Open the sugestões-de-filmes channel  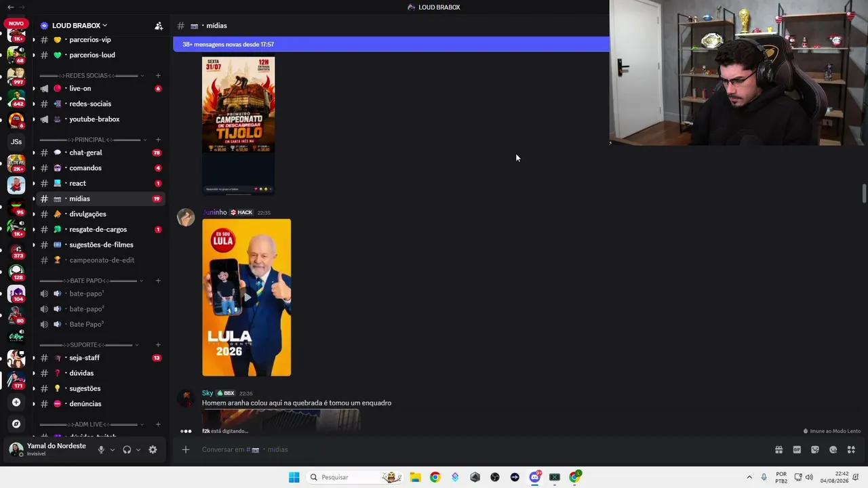(101, 245)
